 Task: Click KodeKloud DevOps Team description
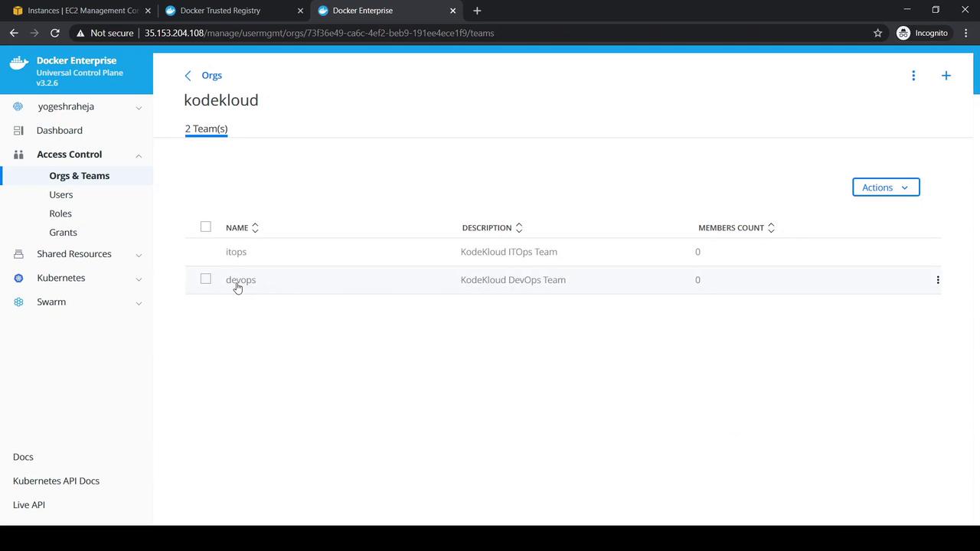pyautogui.click(x=513, y=280)
